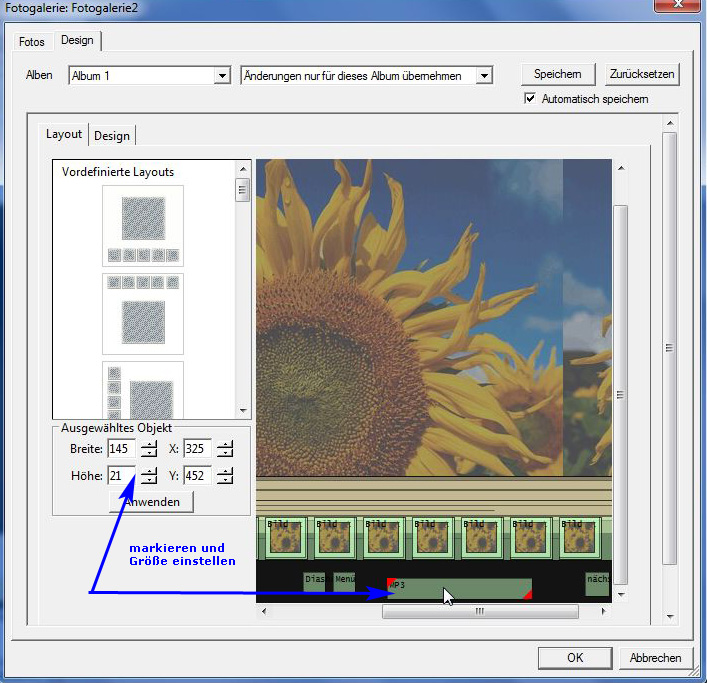The width and height of the screenshot is (707, 683).
Task: Click the MP3 player object in preview
Action: (x=458, y=588)
